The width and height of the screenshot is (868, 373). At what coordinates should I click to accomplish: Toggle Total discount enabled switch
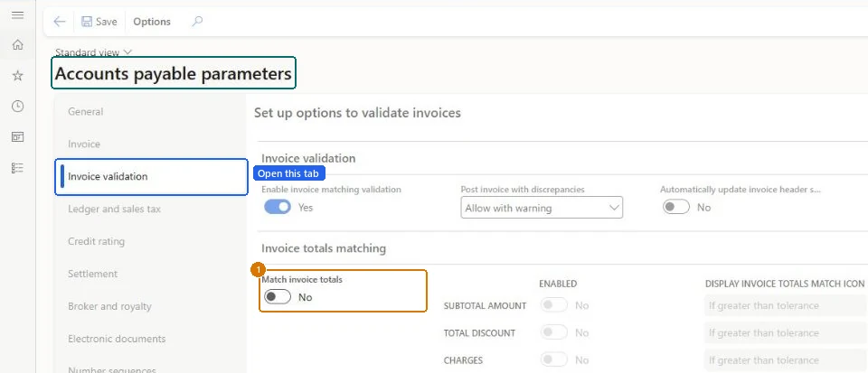554,332
